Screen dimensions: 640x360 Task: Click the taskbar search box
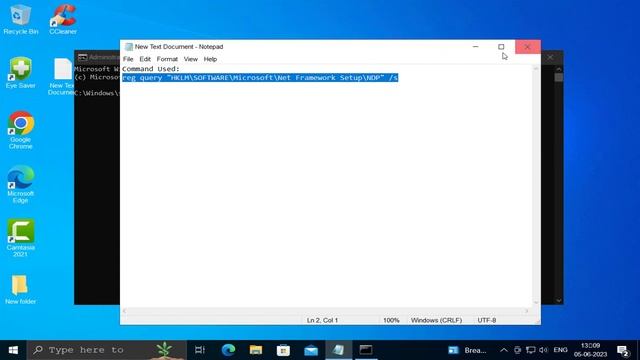[107, 350]
